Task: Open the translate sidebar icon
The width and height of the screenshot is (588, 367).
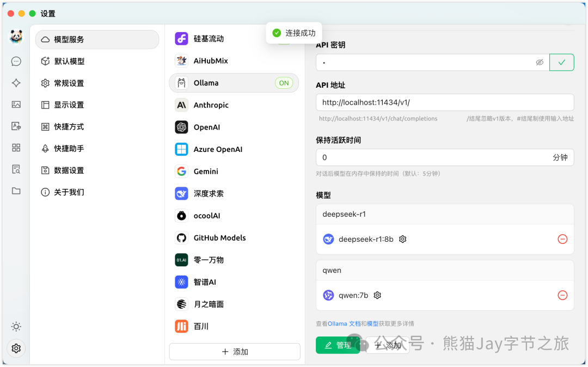Action: point(16,126)
